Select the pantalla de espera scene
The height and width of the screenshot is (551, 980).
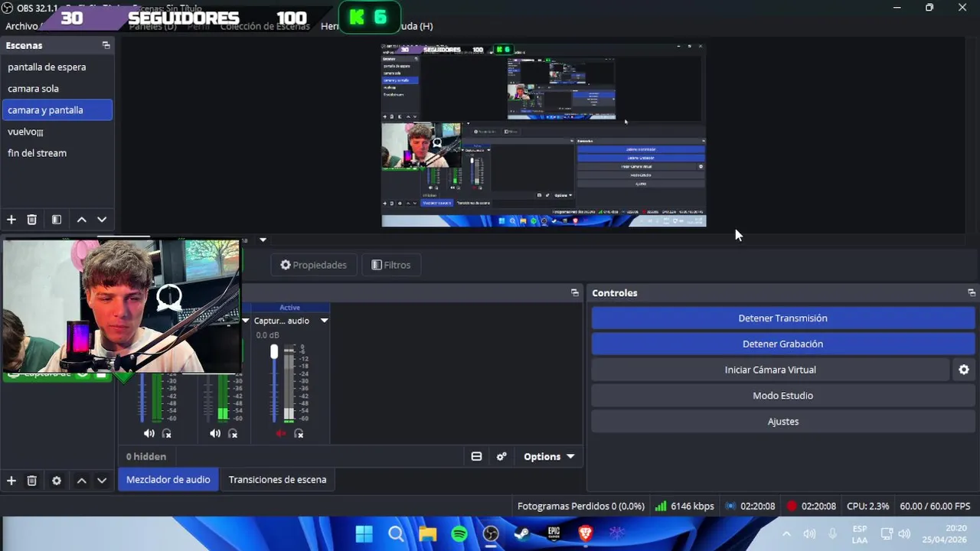pyautogui.click(x=57, y=67)
